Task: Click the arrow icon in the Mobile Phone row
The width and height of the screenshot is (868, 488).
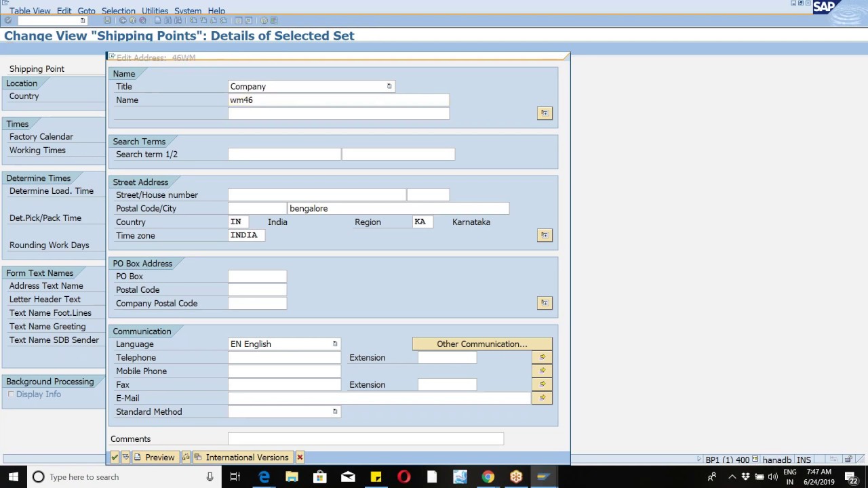Action: (542, 371)
